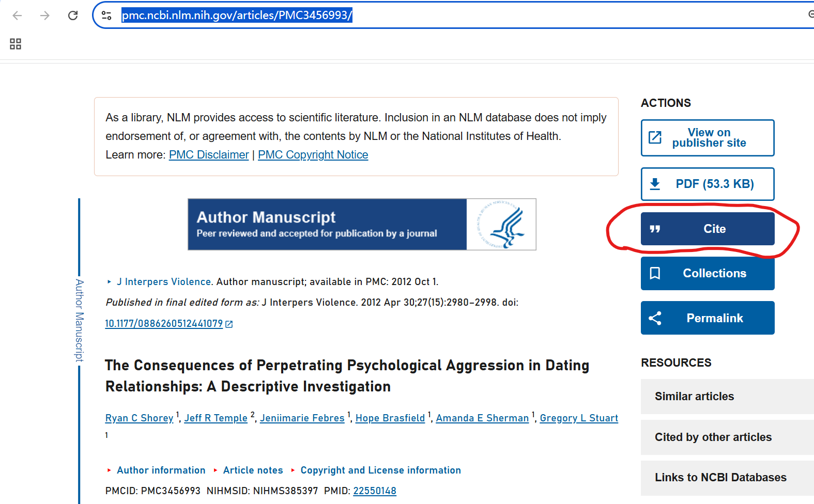Expand Copyright and License information
The width and height of the screenshot is (814, 504).
pyautogui.click(x=380, y=470)
